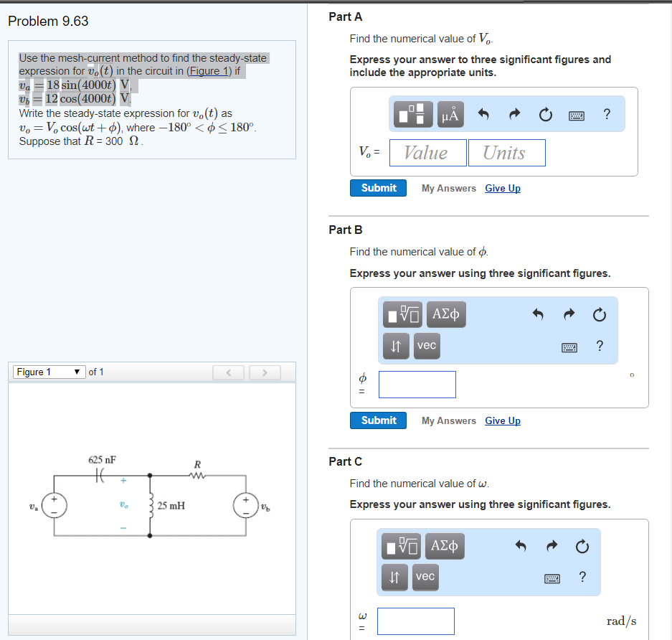Click the φ input field in Part B
Viewport: 672px width, 640px height.
[417, 384]
